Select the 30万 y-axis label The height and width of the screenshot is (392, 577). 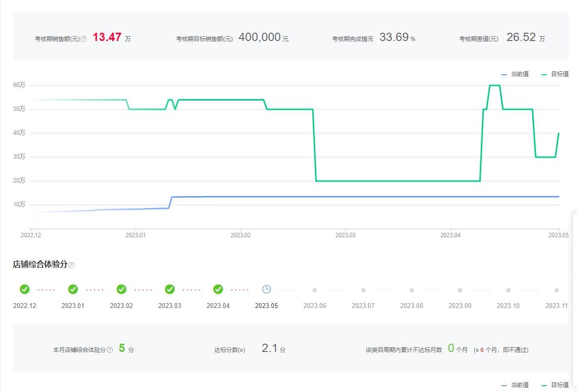(19, 157)
